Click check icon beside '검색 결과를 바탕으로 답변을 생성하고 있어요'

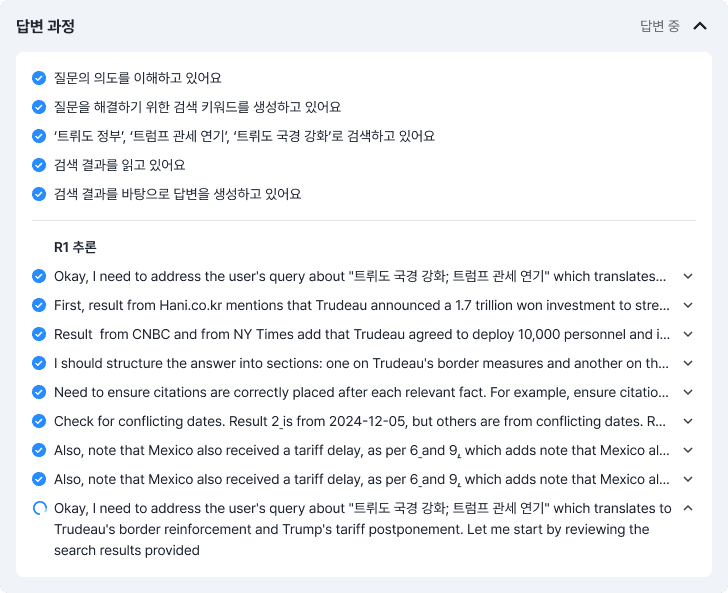[39, 194]
